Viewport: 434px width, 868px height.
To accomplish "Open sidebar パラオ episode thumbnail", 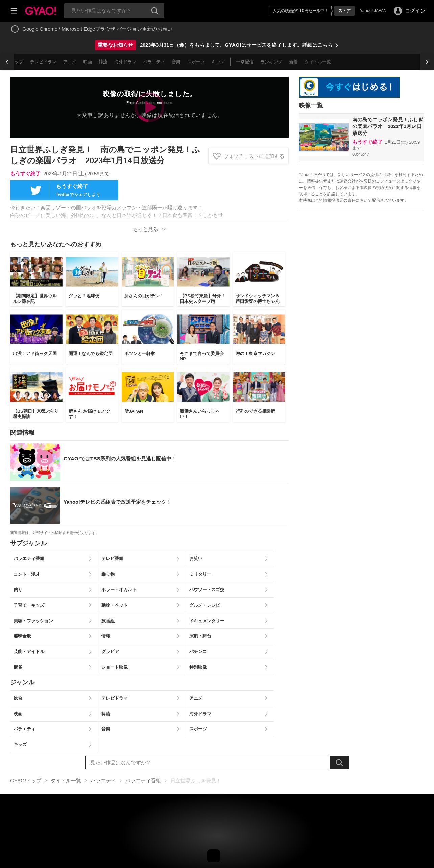I will tap(324, 137).
